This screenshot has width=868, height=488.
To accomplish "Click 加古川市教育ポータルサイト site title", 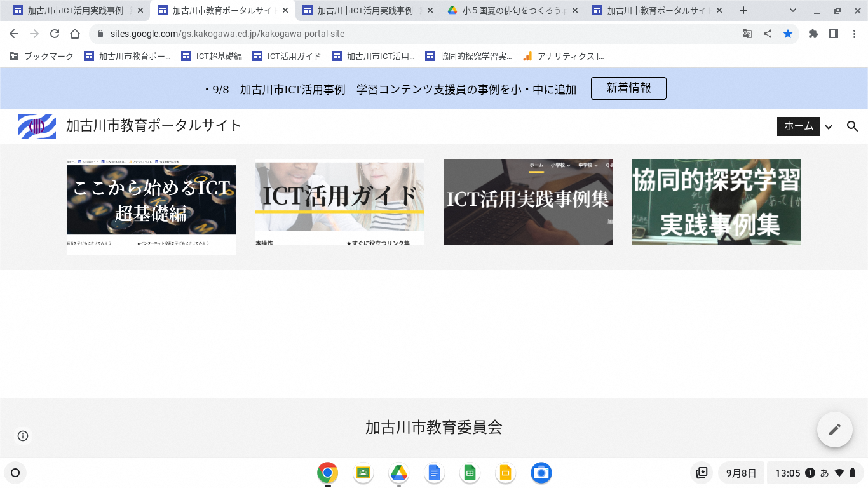I will click(154, 126).
